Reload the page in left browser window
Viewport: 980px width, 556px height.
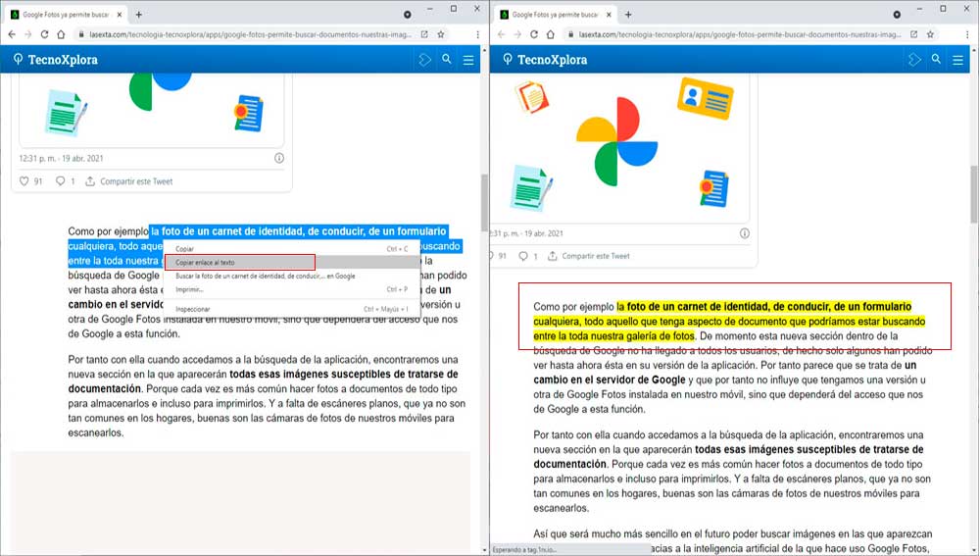(44, 34)
